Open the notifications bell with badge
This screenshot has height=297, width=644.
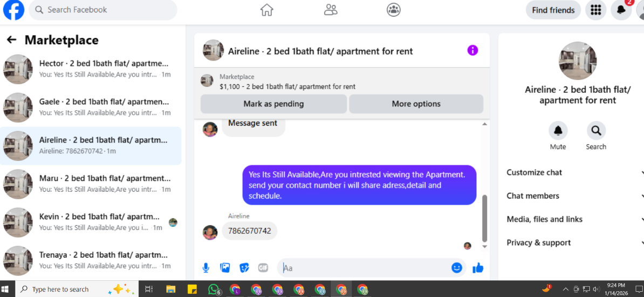pos(621,10)
